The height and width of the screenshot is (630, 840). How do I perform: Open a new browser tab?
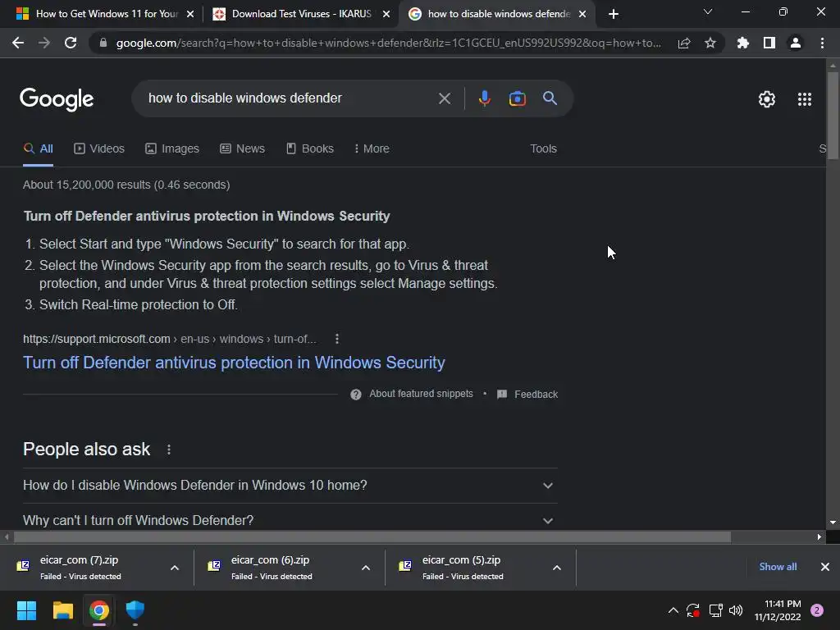click(614, 14)
